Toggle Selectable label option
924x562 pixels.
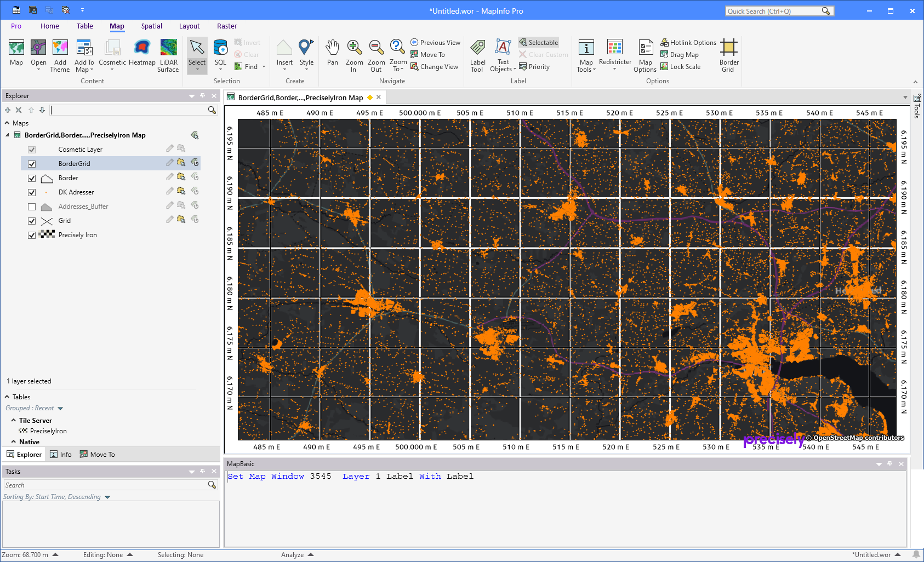(538, 43)
